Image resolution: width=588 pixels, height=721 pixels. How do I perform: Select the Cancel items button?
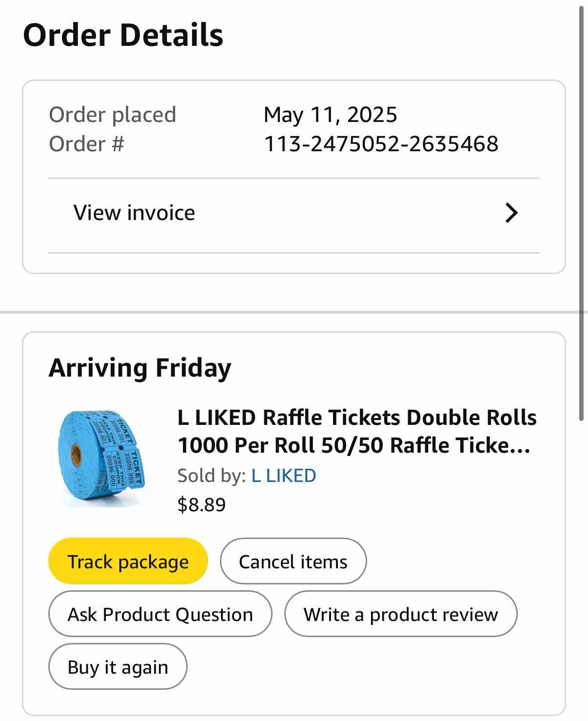293,561
